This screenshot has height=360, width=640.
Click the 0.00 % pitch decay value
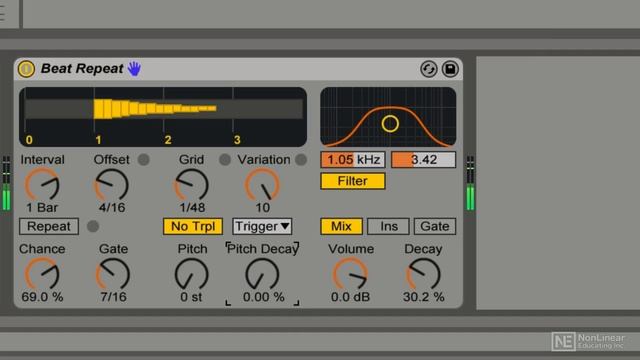[x=263, y=297]
